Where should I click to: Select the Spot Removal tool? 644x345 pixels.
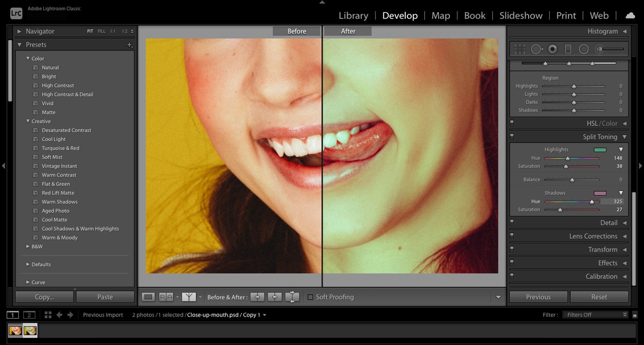click(x=537, y=49)
